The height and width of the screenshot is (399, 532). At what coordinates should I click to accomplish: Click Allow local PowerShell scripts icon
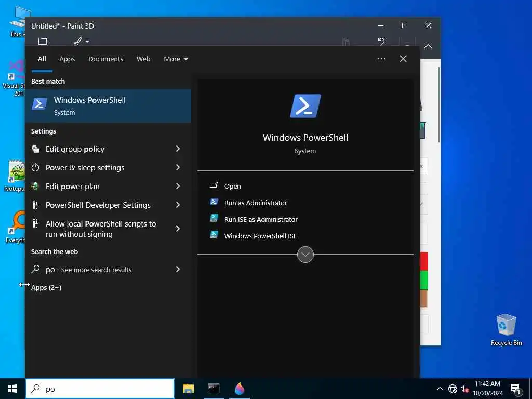(36, 223)
